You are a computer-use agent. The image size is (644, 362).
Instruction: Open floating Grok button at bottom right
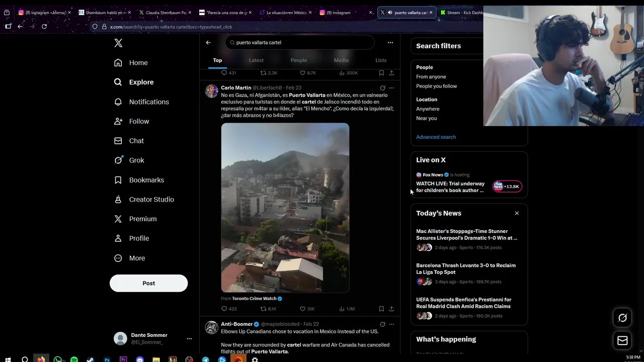pyautogui.click(x=622, y=318)
